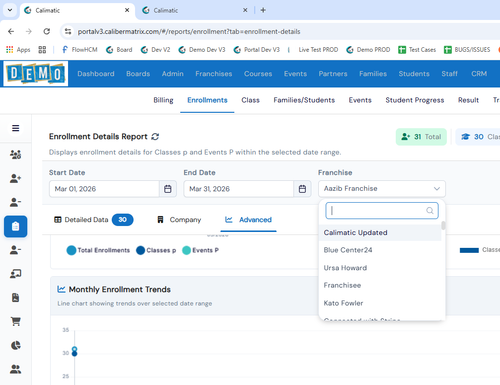The image size is (500, 385).
Task: Open the End Date calendar picker
Action: [x=302, y=189]
